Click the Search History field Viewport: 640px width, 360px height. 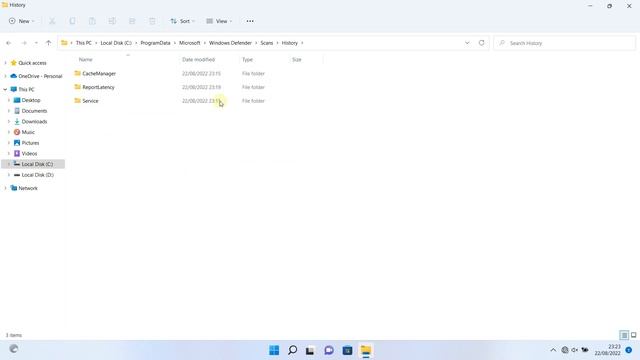tap(564, 43)
